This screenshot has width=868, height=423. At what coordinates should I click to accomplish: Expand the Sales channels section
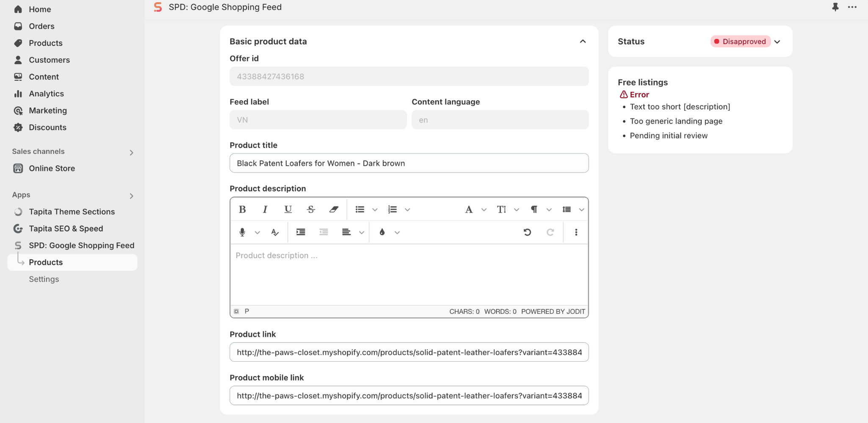tap(131, 152)
